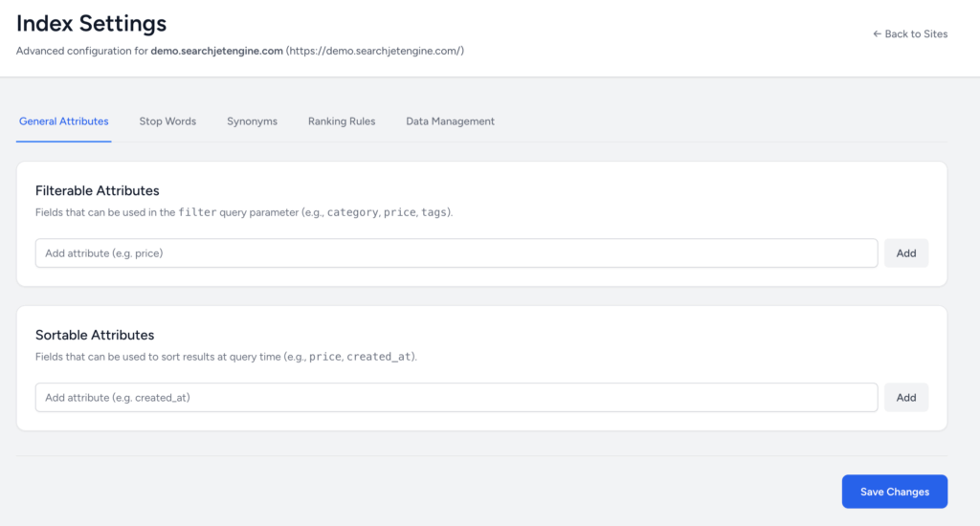Click the Sortable Attributes section heading

95,335
